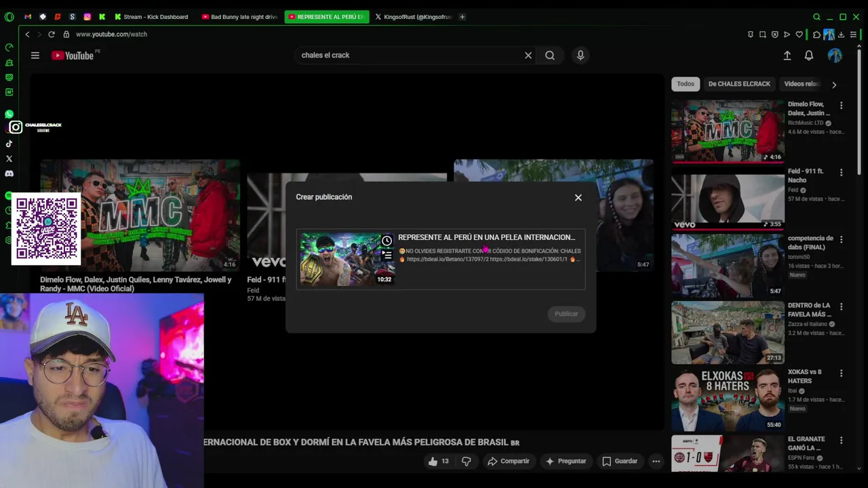Click the attached video thumbnail in dialog

pyautogui.click(x=347, y=260)
